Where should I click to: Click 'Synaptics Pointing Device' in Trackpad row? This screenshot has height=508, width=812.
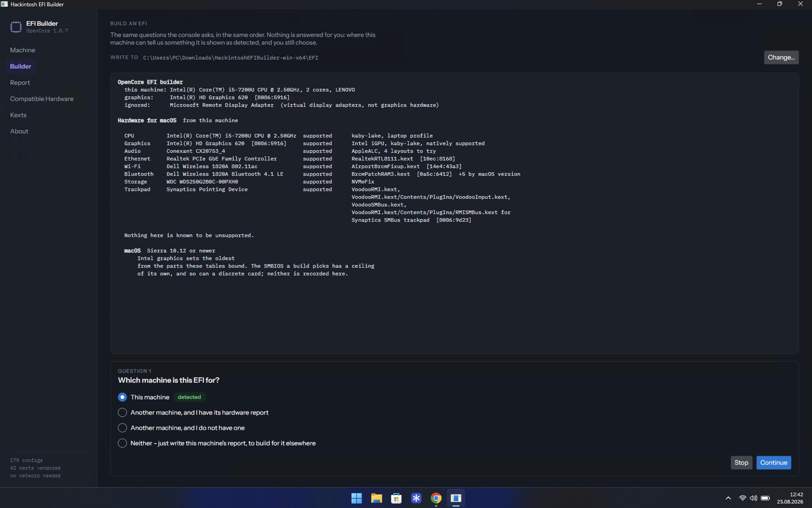(x=207, y=189)
